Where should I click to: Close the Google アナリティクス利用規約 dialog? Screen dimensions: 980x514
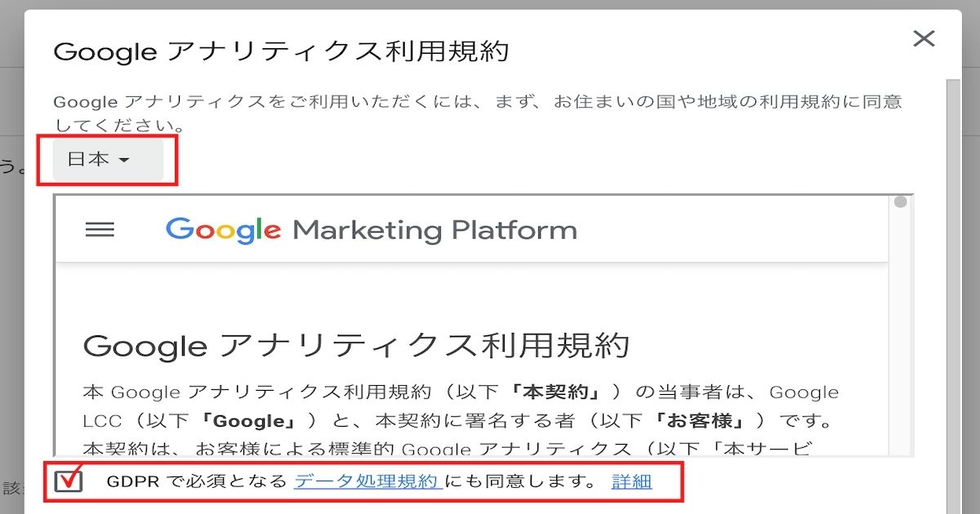[x=924, y=38]
